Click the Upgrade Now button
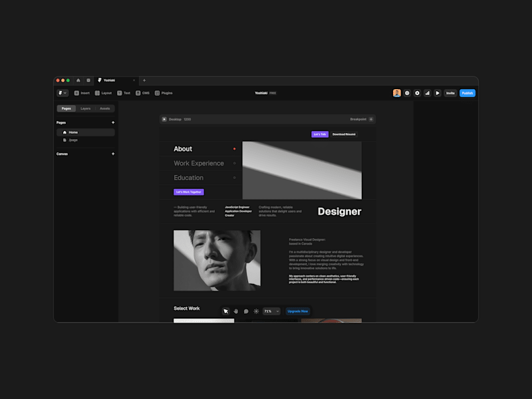Viewport: 532px width, 399px height. coord(297,311)
